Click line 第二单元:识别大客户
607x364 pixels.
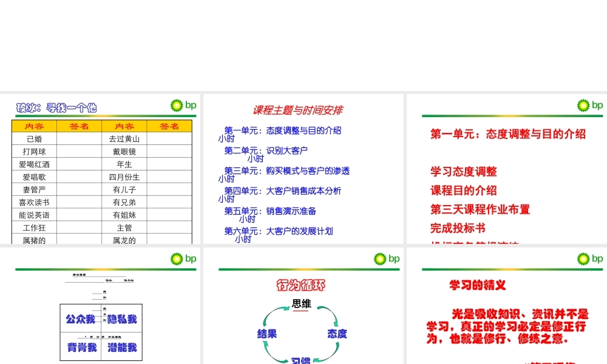266,150
